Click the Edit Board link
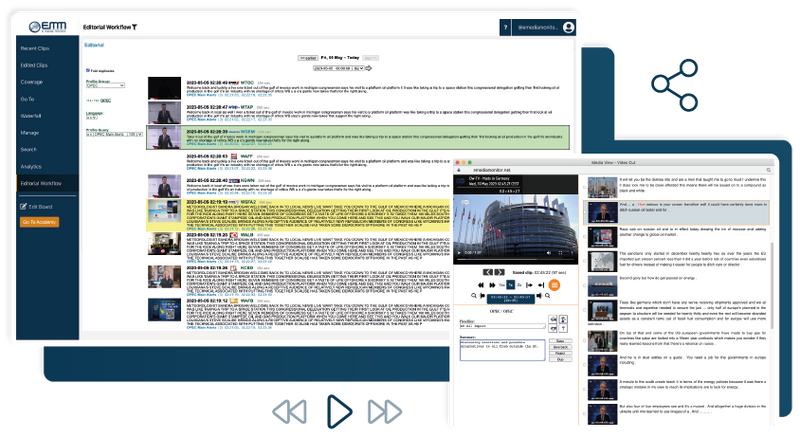The height and width of the screenshot is (439, 800). pos(36,206)
